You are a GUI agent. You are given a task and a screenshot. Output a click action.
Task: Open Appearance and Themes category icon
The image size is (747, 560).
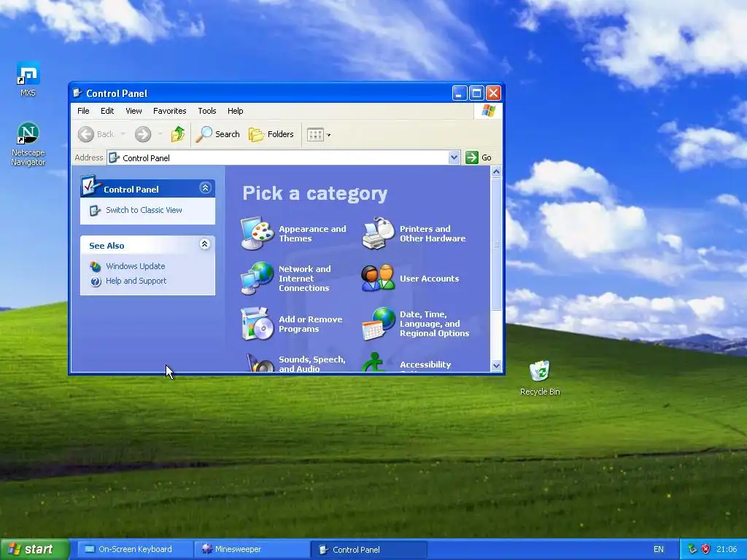258,233
